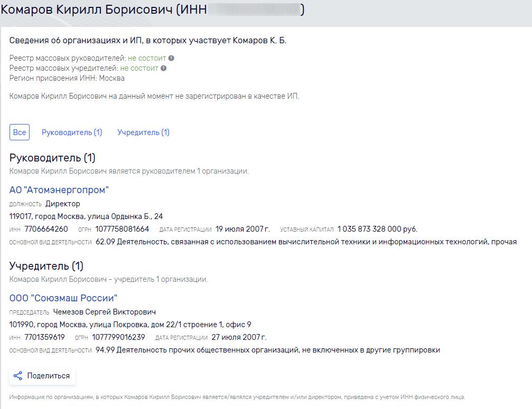Select the Все filter tab
532x409 pixels.
(20, 132)
